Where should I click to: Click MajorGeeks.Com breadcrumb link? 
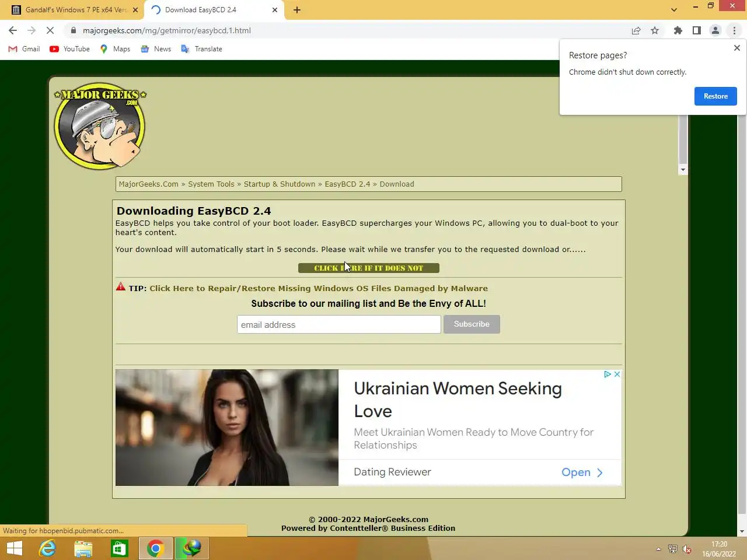tap(149, 184)
